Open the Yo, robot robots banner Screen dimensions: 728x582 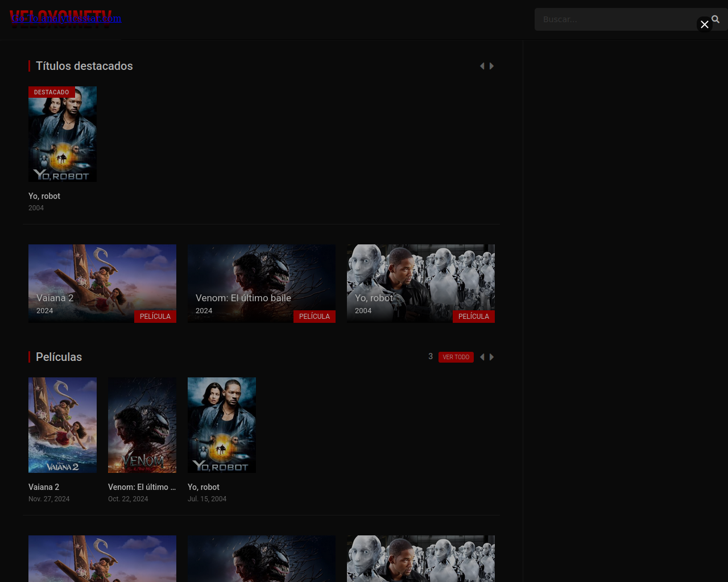point(421,284)
